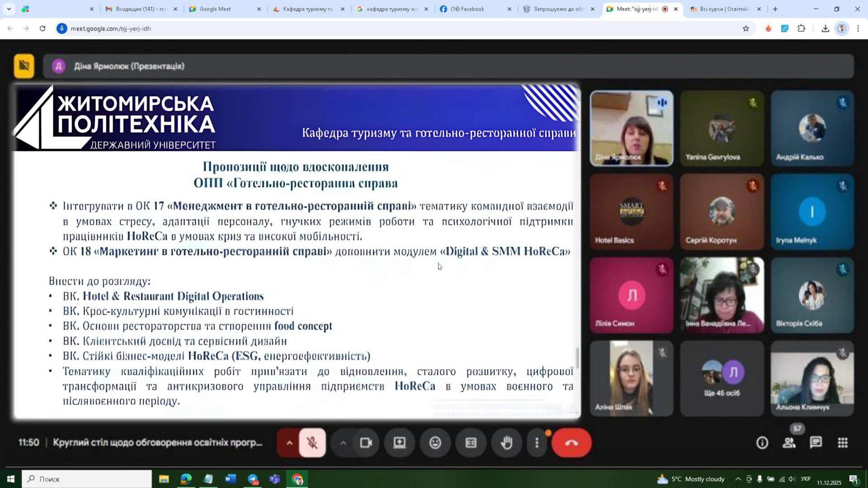The image size is (868, 488).
Task: Open the chat panel icon
Action: coord(816,443)
